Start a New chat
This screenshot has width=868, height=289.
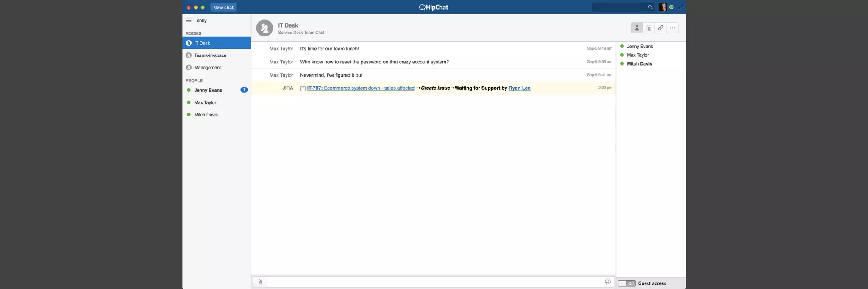pos(223,7)
